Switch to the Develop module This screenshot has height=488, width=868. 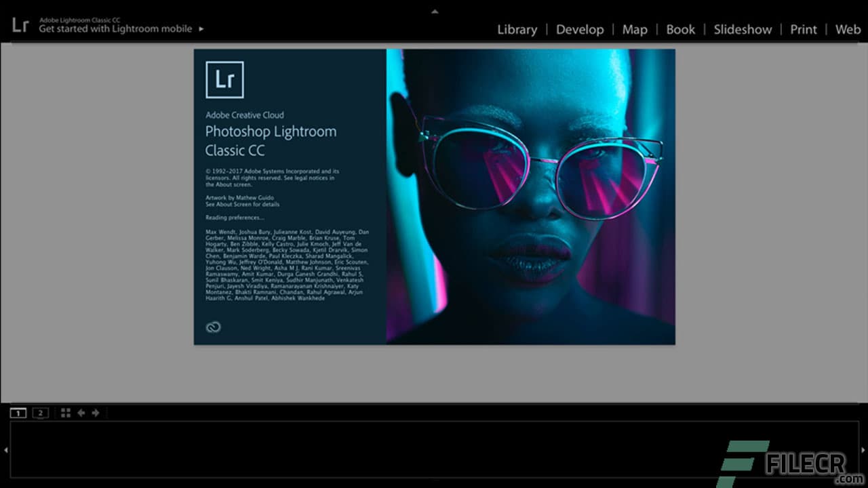coord(580,29)
